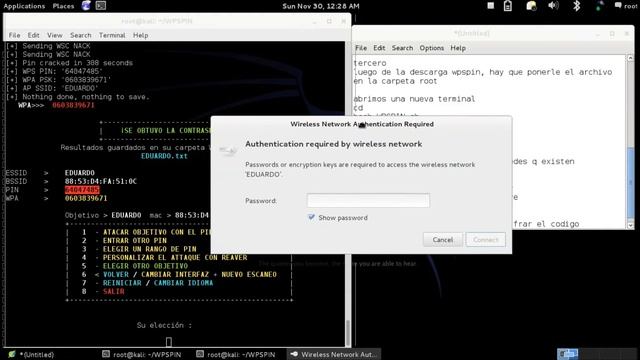
Task: Open the Places menu in top panel
Action: click(x=63, y=6)
